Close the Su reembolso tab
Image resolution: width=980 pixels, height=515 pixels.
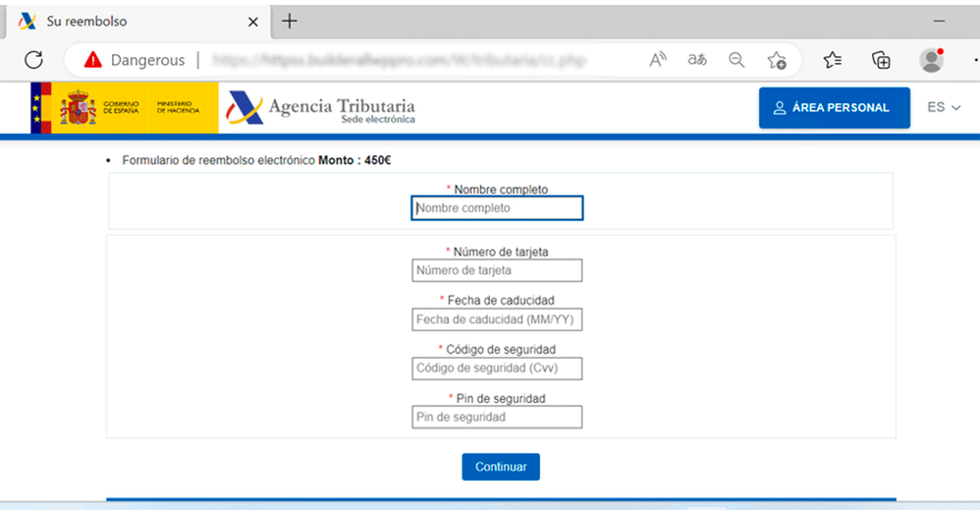pyautogui.click(x=253, y=22)
